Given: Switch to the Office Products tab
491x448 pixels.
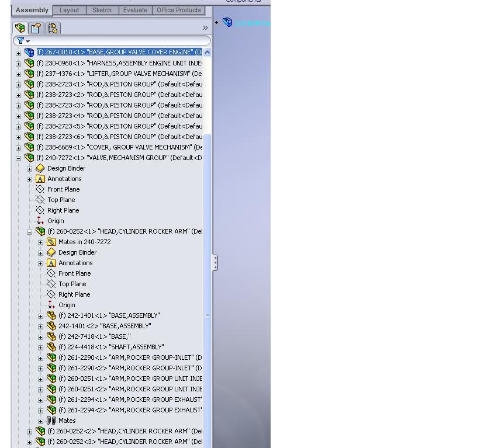Looking at the screenshot, I should pos(178,10).
